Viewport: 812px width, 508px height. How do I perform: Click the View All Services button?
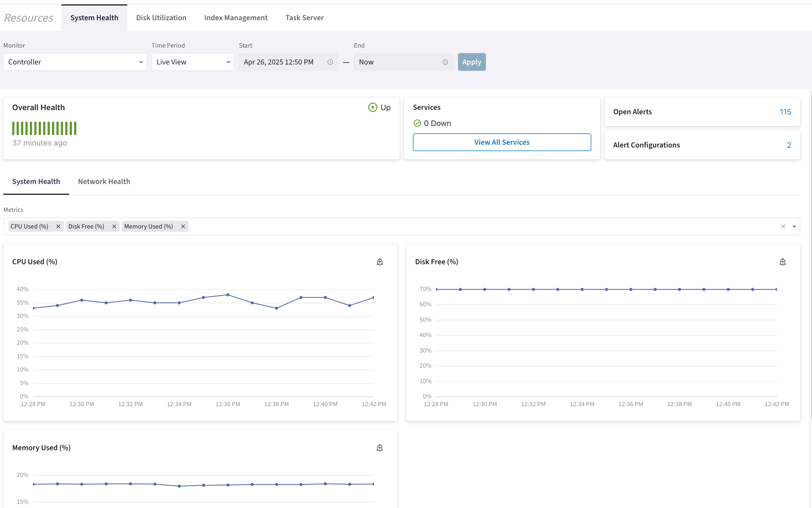tap(501, 142)
